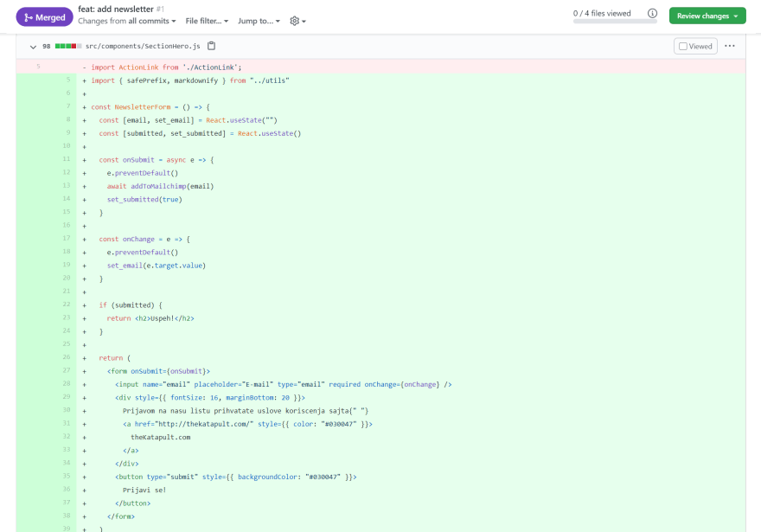Click the src/components/SectionHero.js file name
The height and width of the screenshot is (532, 761).
click(143, 46)
